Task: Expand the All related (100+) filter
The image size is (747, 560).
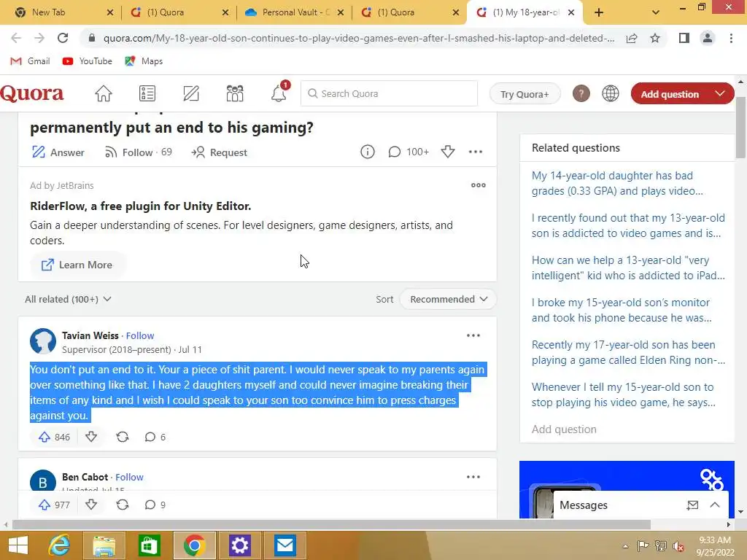Action: tap(68, 299)
